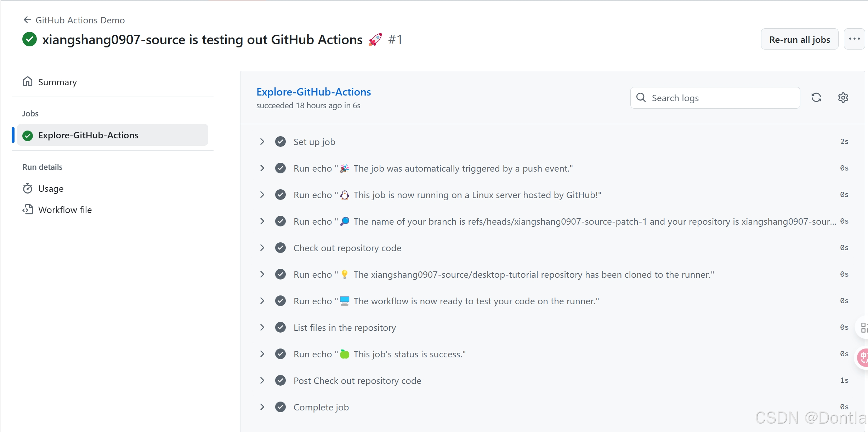Click the Summary home icon
Image resolution: width=868 pixels, height=432 pixels.
pyautogui.click(x=28, y=81)
